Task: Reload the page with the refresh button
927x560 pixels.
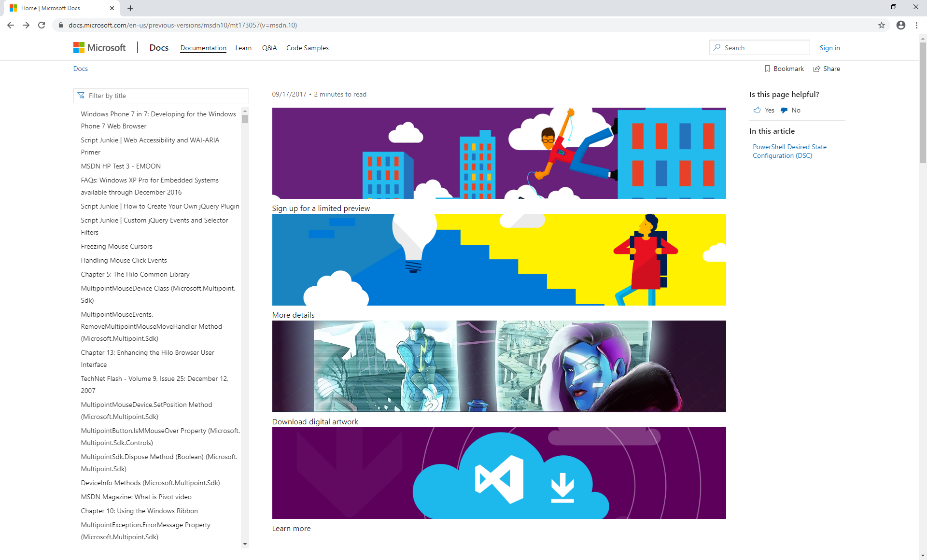Action: click(41, 25)
